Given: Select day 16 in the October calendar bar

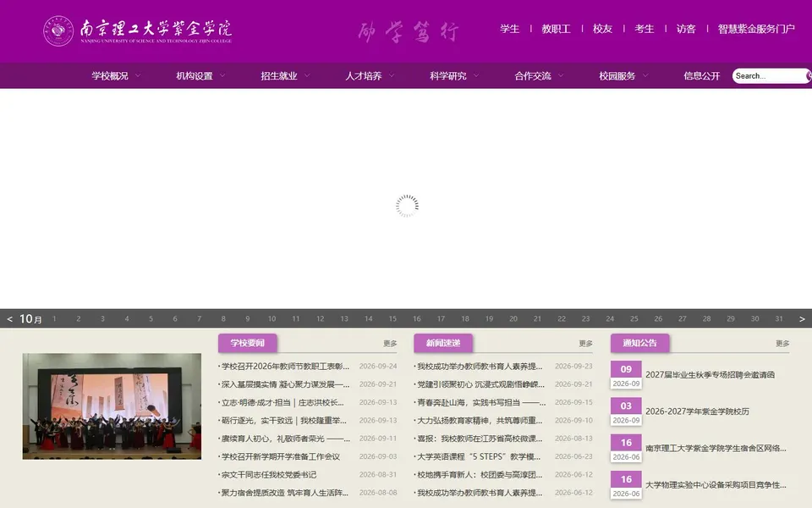Looking at the screenshot, I should tap(417, 319).
